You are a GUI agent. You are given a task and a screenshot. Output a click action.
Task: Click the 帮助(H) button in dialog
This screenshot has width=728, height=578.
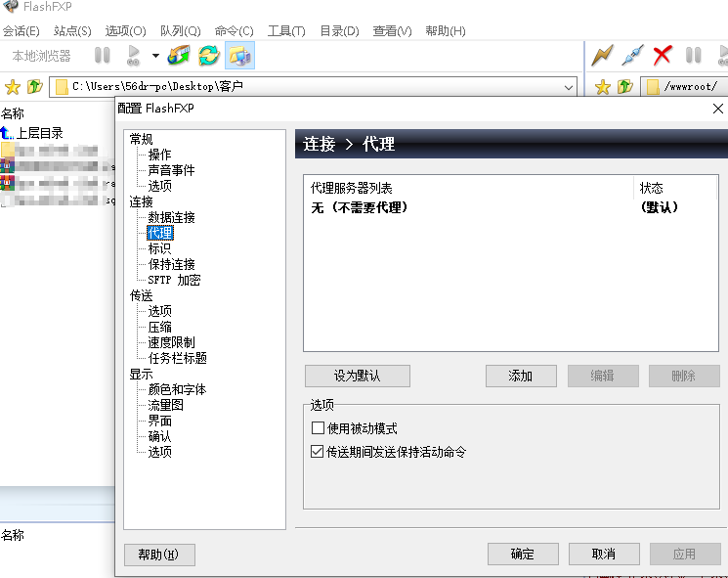(x=159, y=555)
